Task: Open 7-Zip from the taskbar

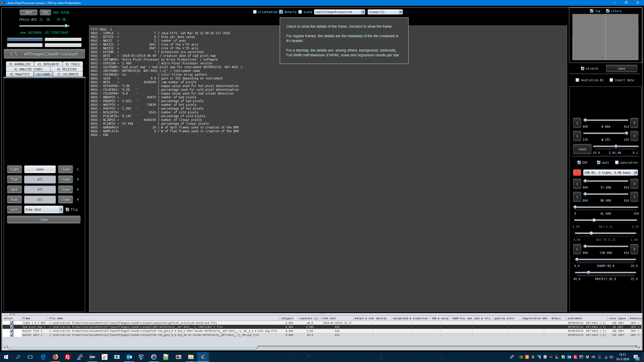Action: tap(178, 357)
